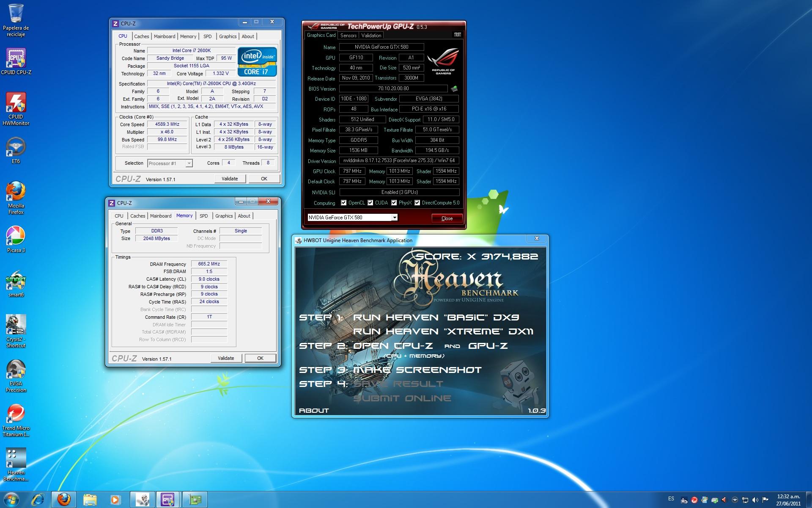
Task: Launch the Crysis2 Shortcut icon
Action: [16, 331]
